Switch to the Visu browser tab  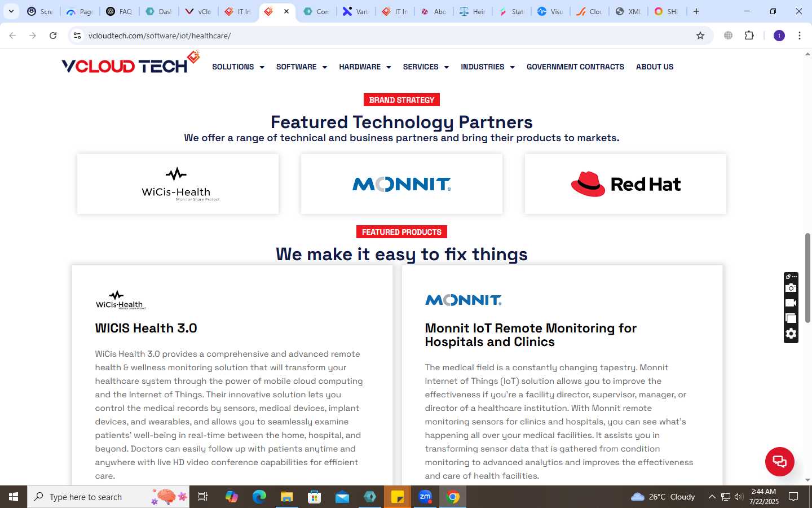tap(550, 11)
